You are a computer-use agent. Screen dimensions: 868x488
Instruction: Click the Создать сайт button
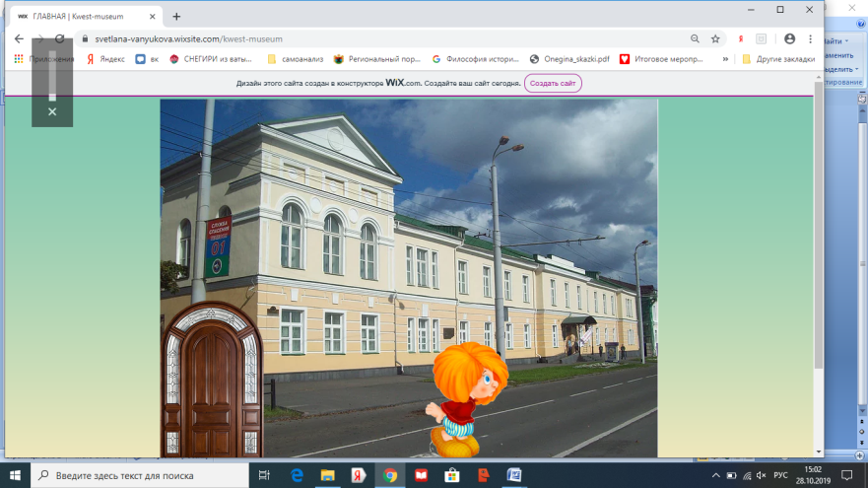[553, 83]
